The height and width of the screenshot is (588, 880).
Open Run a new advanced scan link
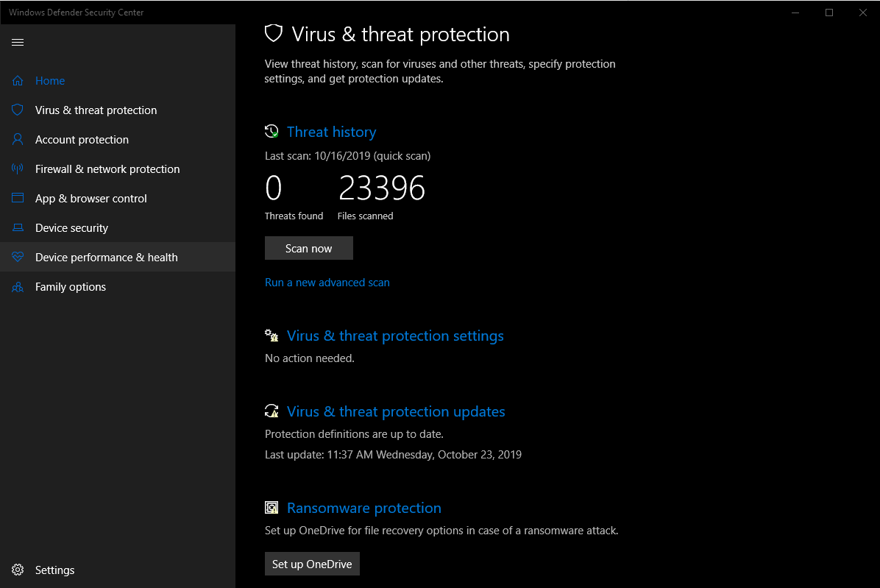pyautogui.click(x=327, y=282)
